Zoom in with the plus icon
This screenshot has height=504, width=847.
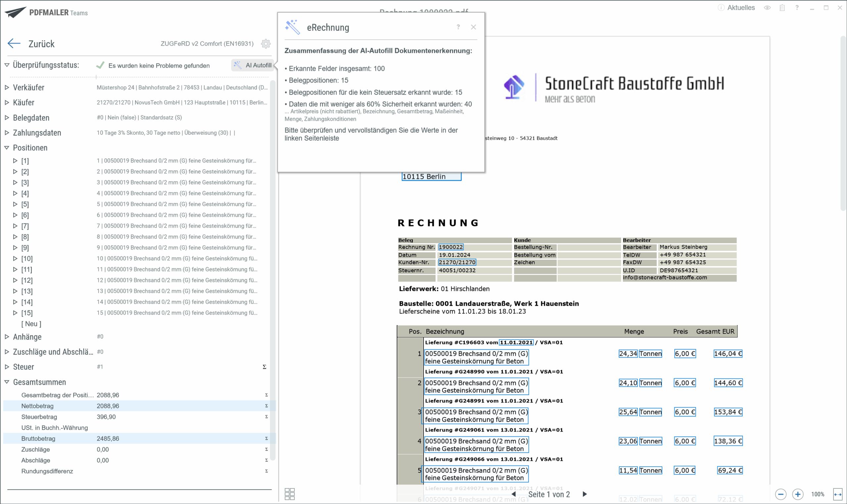point(798,494)
